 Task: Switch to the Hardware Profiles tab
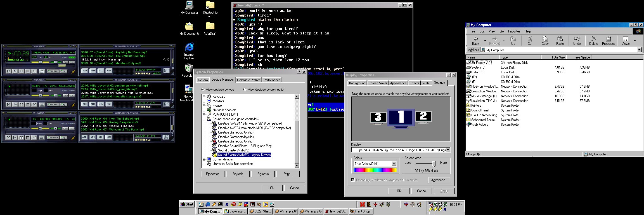[x=249, y=80]
